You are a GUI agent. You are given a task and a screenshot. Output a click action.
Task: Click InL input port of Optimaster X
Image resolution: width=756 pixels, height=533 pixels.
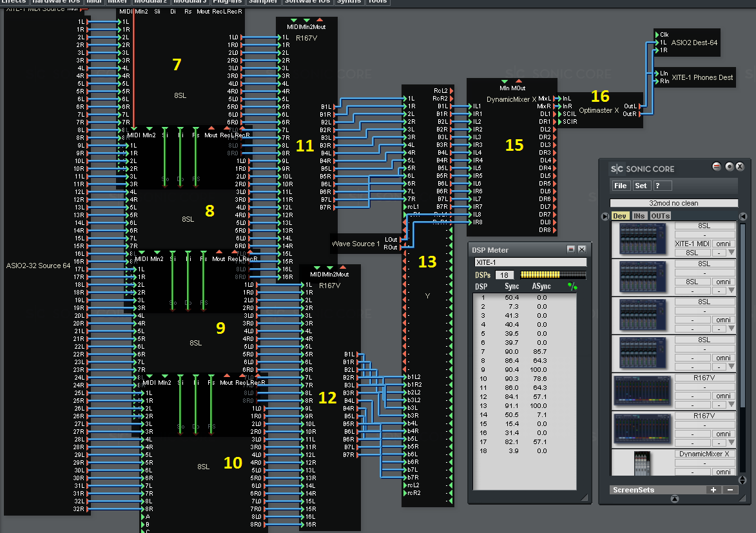coord(560,99)
